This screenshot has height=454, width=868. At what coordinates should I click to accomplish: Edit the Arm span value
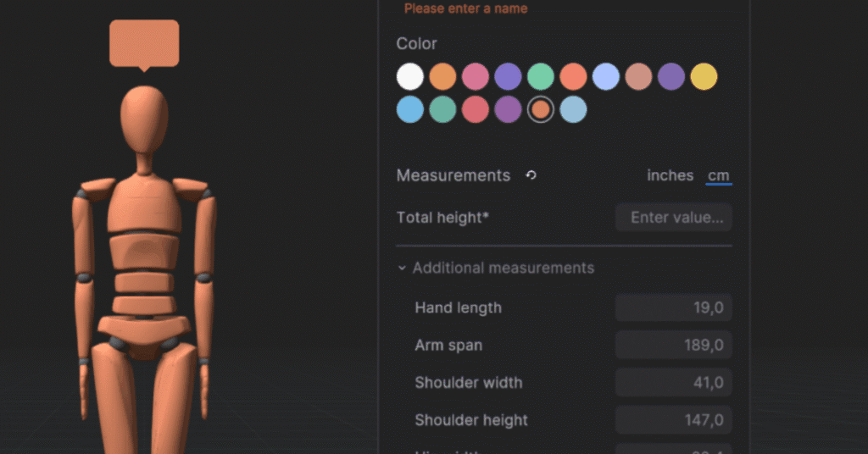[674, 345]
